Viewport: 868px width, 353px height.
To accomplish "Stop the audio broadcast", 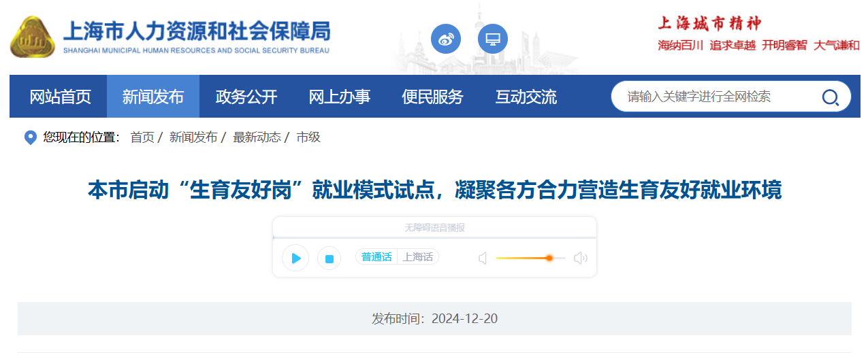I will (x=329, y=258).
